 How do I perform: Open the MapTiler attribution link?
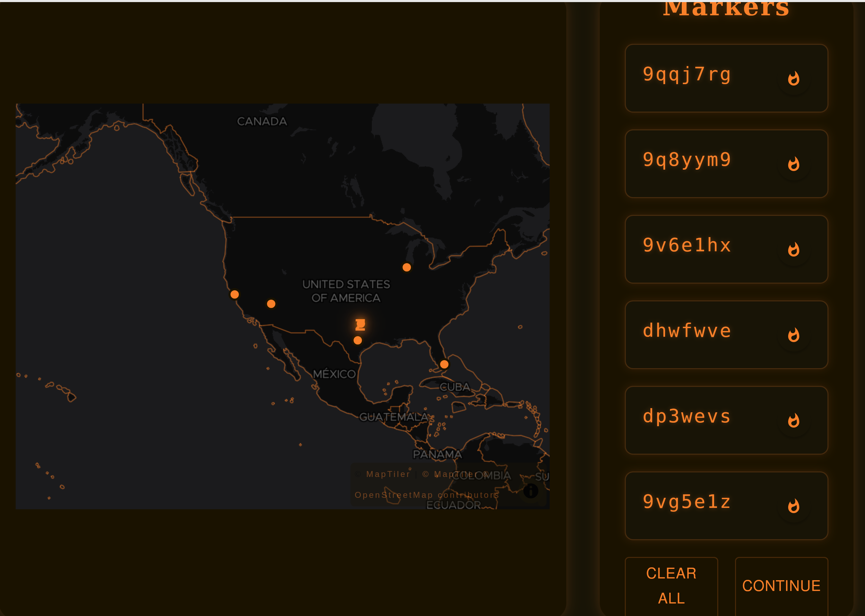point(388,474)
